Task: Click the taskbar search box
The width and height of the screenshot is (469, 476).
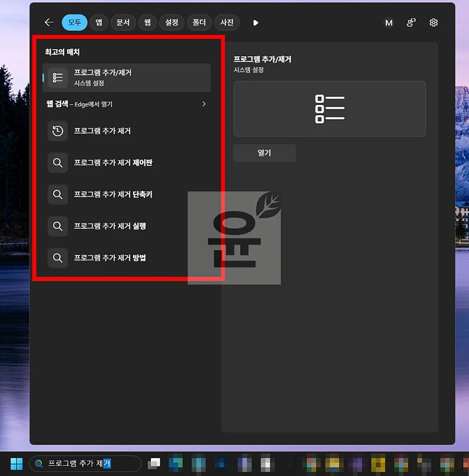Action: (85, 464)
